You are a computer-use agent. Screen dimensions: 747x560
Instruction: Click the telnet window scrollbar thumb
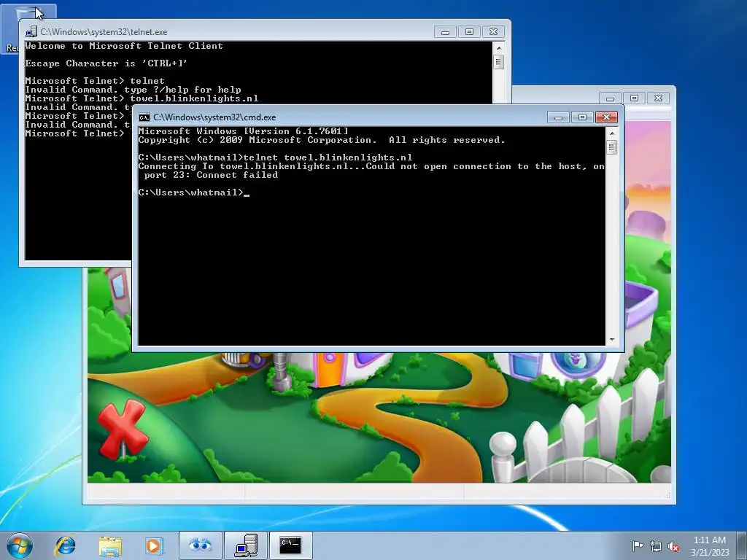coord(499,62)
